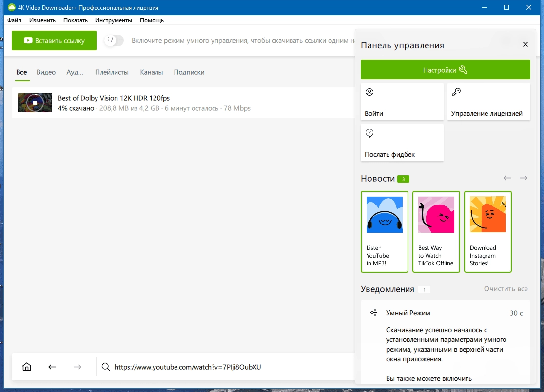Show next news with right arrow
Screen dimensions: 544x392
coord(523,178)
